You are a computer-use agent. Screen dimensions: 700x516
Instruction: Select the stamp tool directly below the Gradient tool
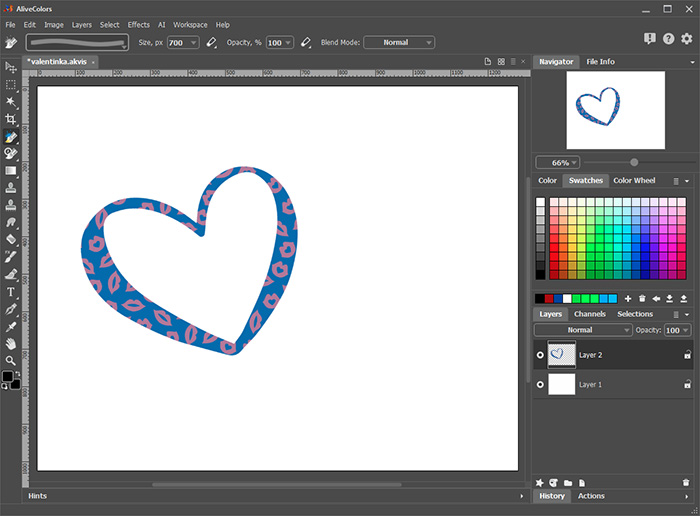pyautogui.click(x=10, y=188)
